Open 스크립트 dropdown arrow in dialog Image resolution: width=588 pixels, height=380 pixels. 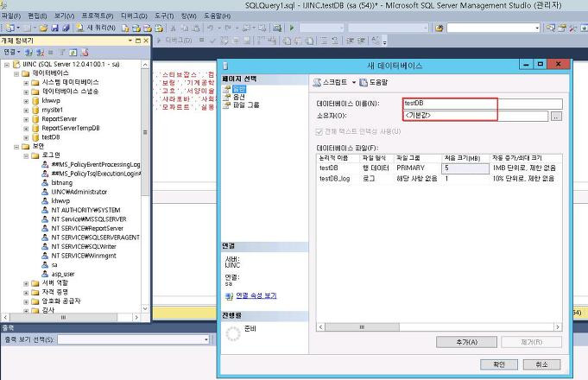pos(354,82)
